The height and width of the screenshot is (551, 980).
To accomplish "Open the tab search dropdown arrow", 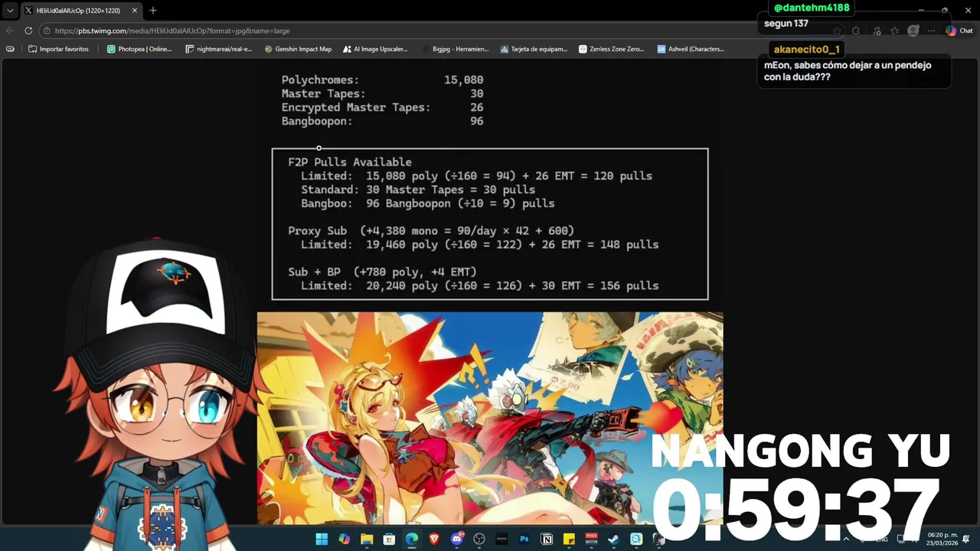I will click(10, 11).
